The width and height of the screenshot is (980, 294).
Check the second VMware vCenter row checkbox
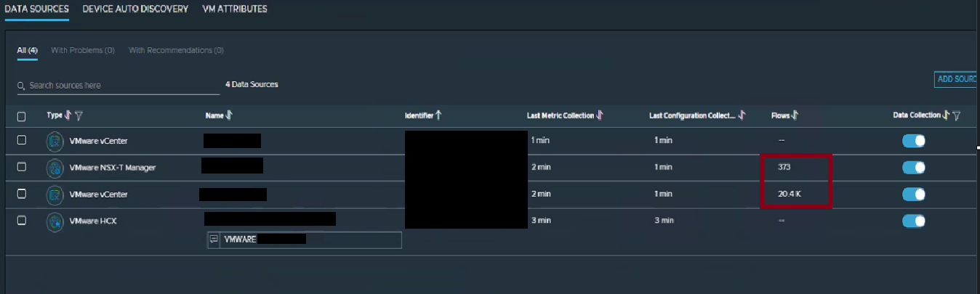pos(21,194)
